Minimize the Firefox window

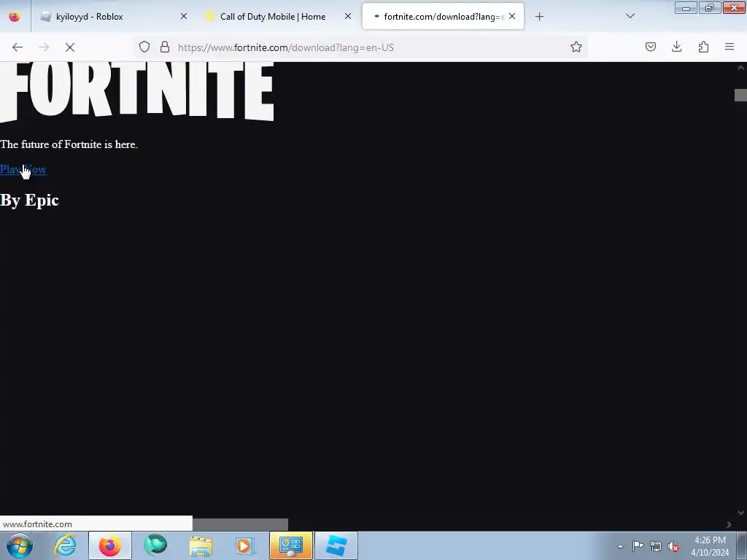[686, 7]
